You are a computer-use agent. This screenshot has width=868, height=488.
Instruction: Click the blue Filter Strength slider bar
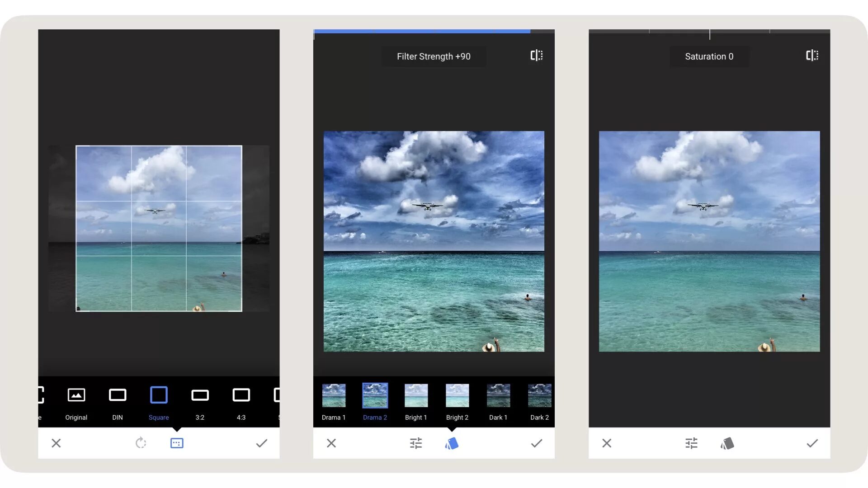[x=421, y=31]
